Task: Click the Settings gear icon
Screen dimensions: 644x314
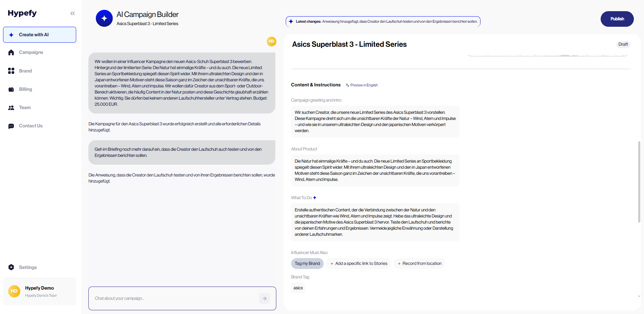Action: (x=11, y=267)
